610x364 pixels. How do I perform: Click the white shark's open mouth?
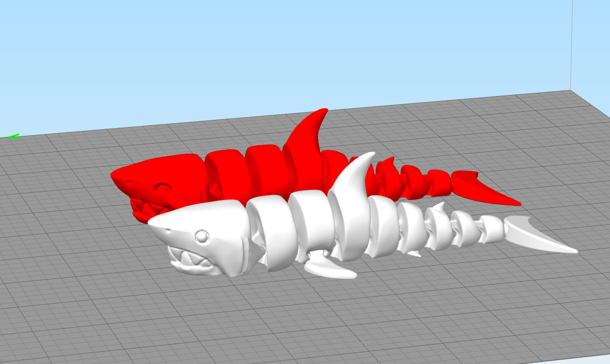click(x=191, y=260)
